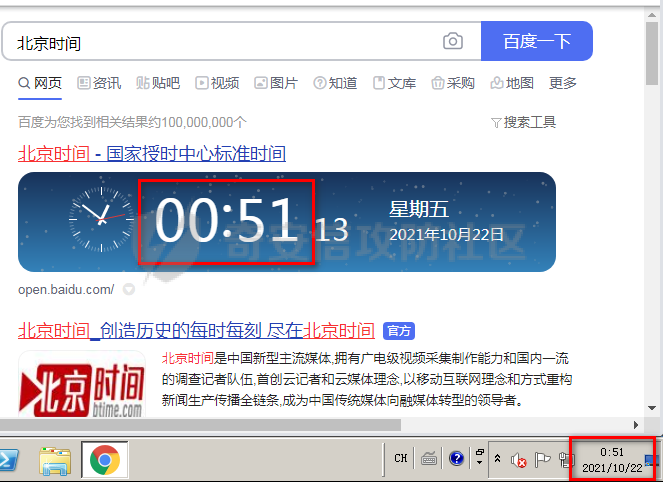Click the CH input language indicator
Image resolution: width=663 pixels, height=482 pixels.
coord(400,458)
